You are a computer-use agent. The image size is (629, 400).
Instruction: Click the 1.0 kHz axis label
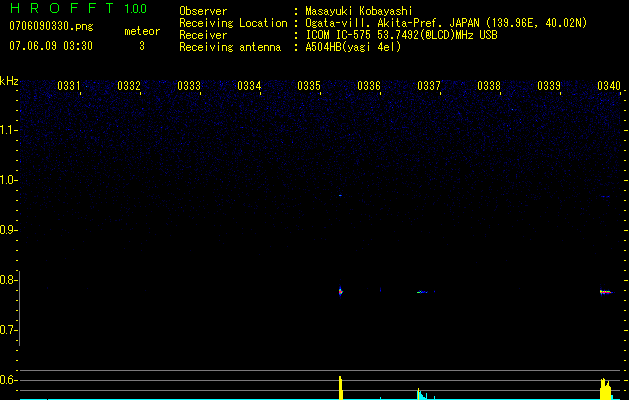click(x=8, y=180)
